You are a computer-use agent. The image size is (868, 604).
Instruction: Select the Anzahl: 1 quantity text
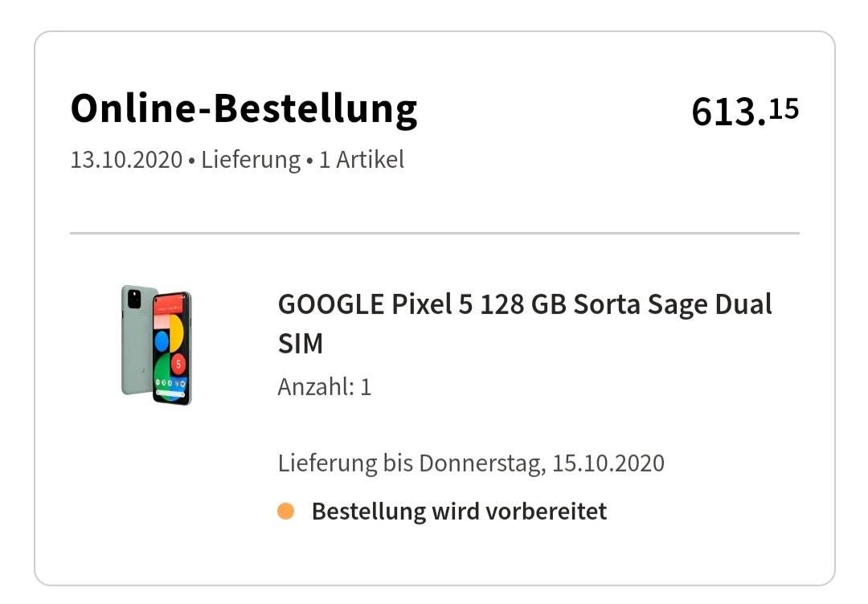click(x=325, y=387)
